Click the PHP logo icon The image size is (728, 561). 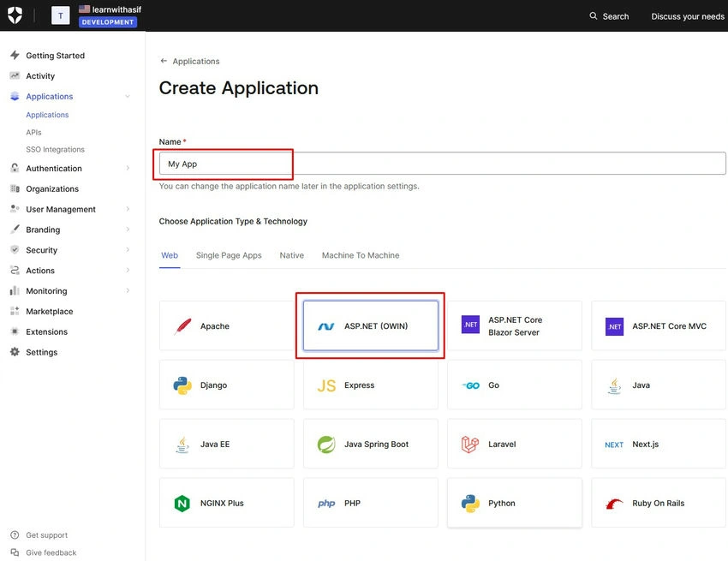[x=326, y=504]
